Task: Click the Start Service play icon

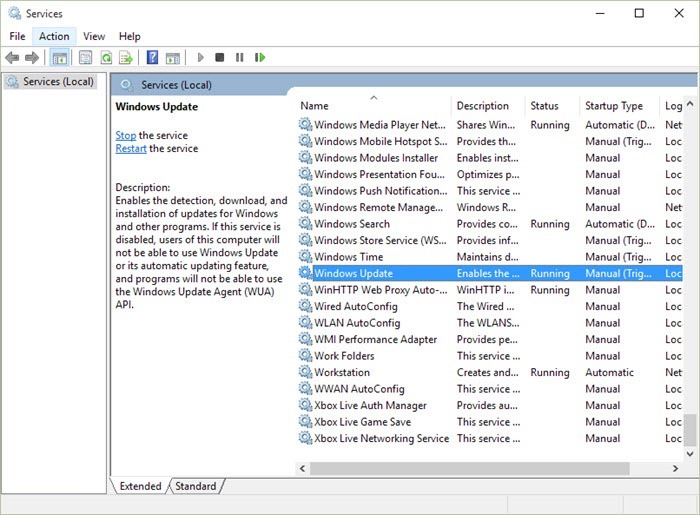Action: click(x=200, y=58)
